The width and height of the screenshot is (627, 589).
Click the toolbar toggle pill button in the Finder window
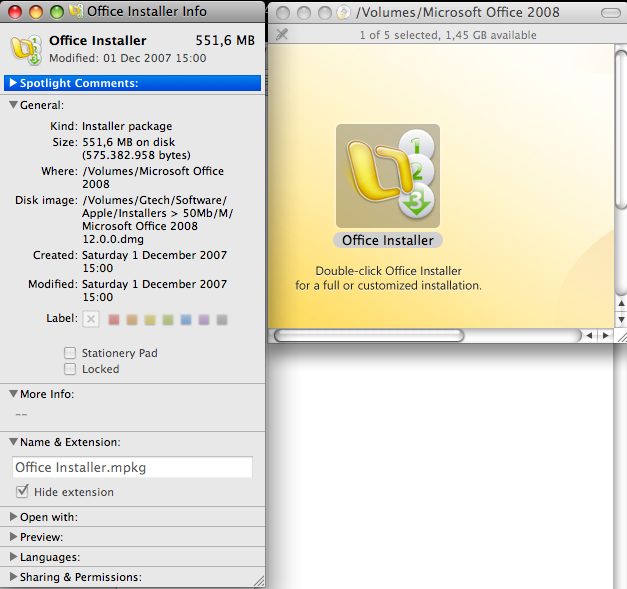tap(611, 13)
